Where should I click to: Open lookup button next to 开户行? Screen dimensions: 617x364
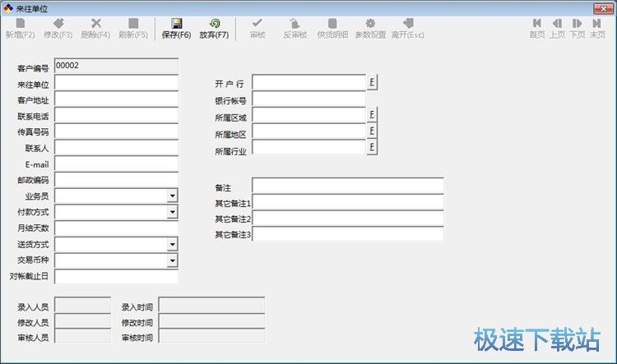(372, 82)
